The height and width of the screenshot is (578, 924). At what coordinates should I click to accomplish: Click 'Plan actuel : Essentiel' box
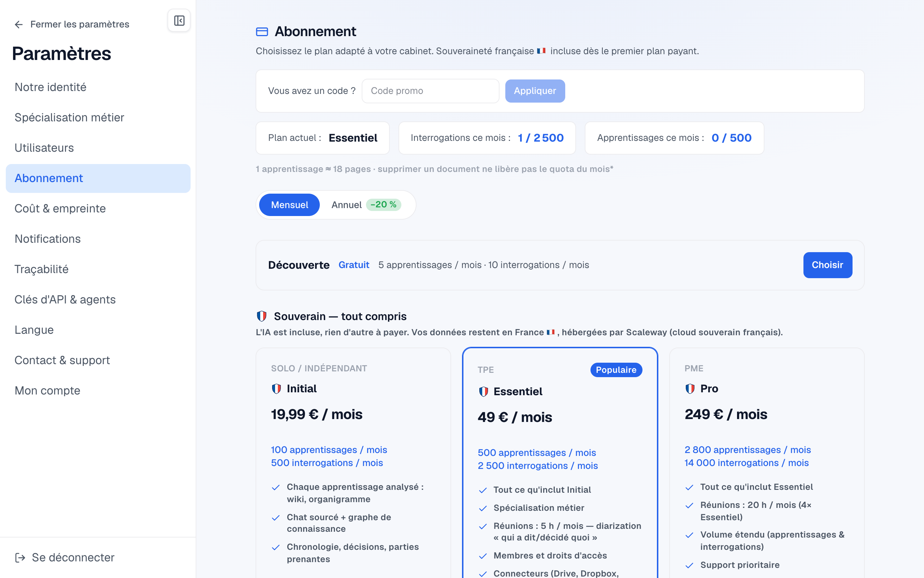(x=323, y=138)
